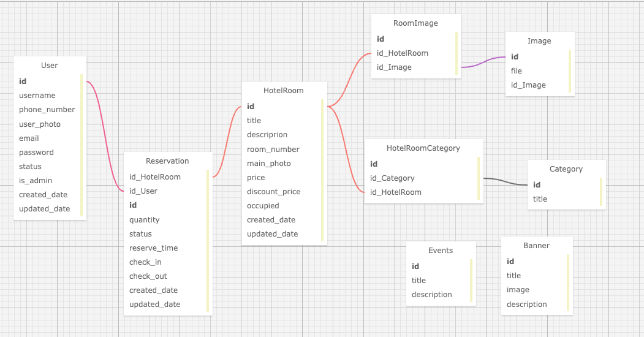The height and width of the screenshot is (337, 644).
Task: Select the Banner table header
Action: [536, 246]
